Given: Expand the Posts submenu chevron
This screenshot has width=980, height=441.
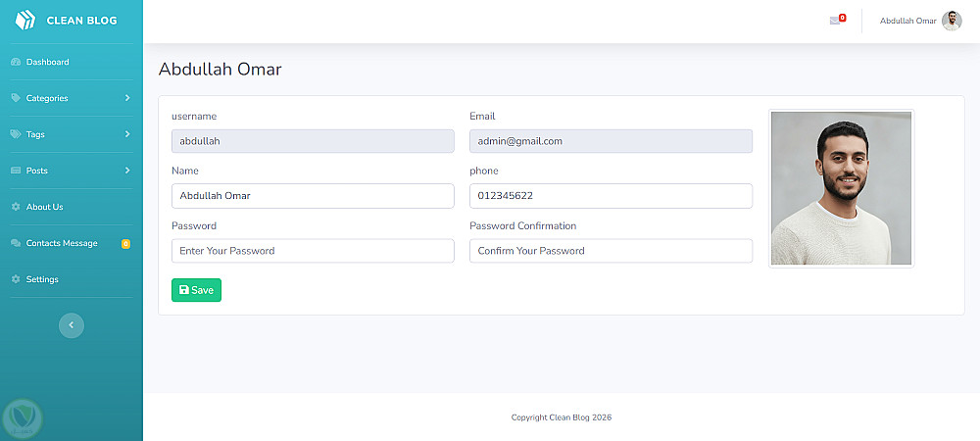Looking at the screenshot, I should pos(127,171).
